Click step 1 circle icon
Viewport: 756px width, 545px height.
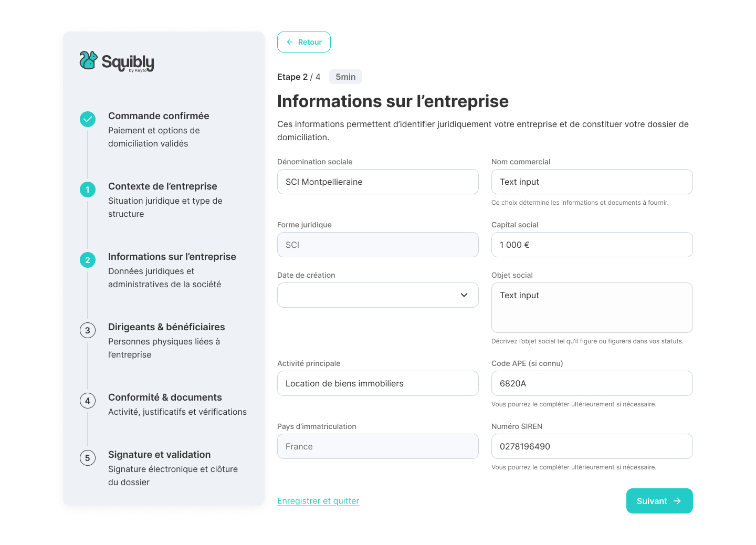tap(88, 190)
